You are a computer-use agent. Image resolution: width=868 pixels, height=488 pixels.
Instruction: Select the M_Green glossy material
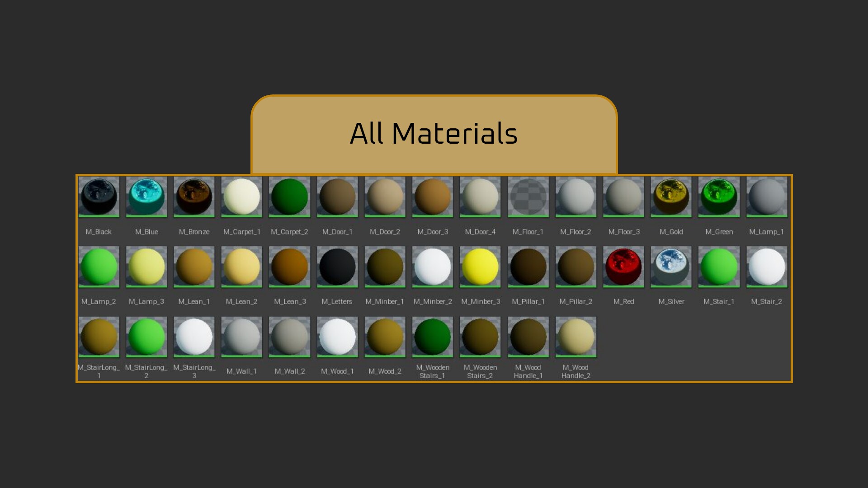point(719,197)
